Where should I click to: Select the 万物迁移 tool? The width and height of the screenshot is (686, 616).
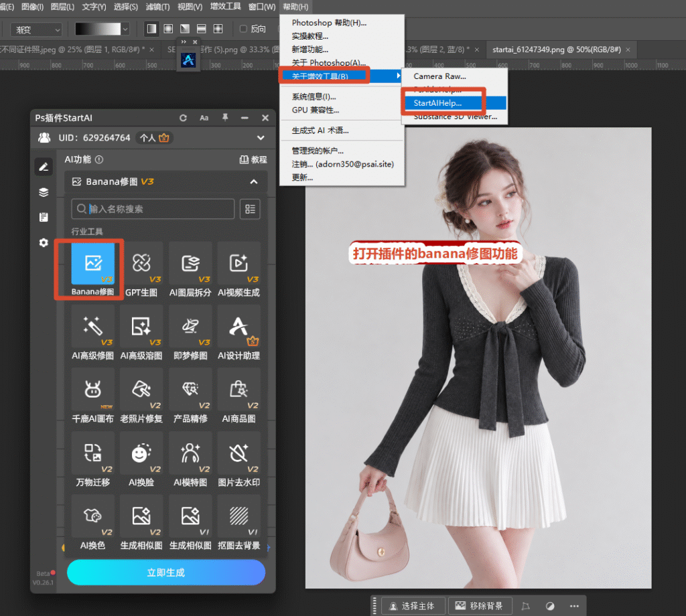click(x=92, y=453)
